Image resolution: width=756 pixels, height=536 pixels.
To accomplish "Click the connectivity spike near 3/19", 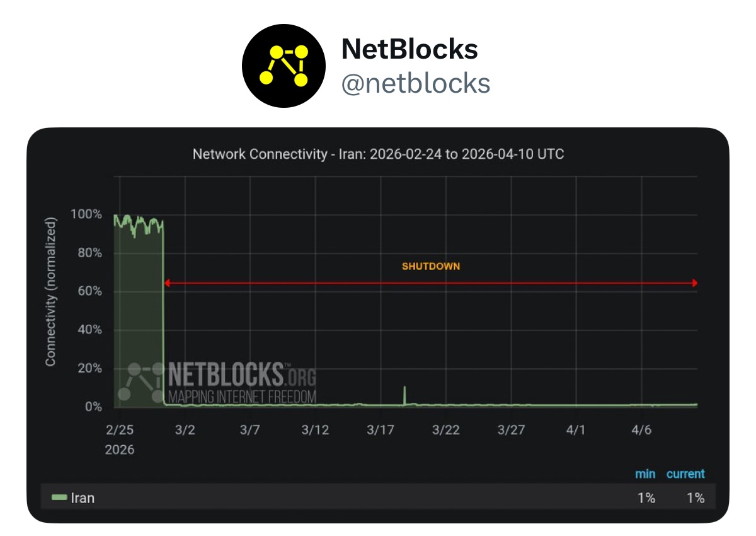I will [404, 395].
